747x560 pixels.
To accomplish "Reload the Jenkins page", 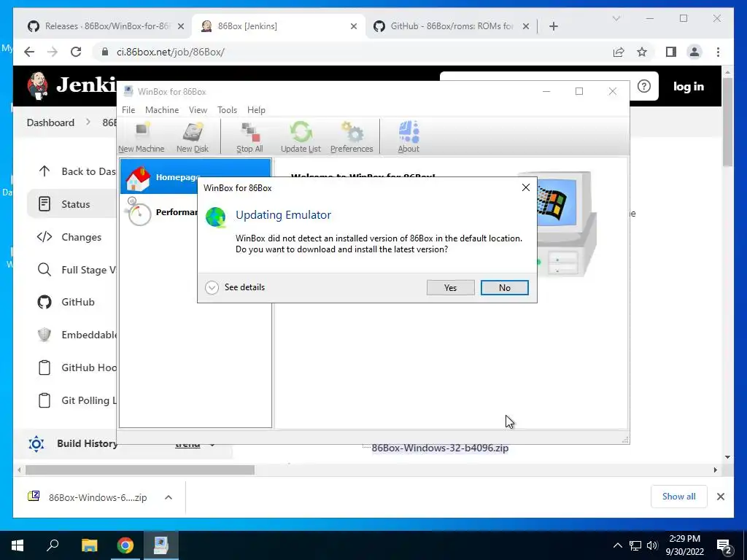I will pos(76,52).
